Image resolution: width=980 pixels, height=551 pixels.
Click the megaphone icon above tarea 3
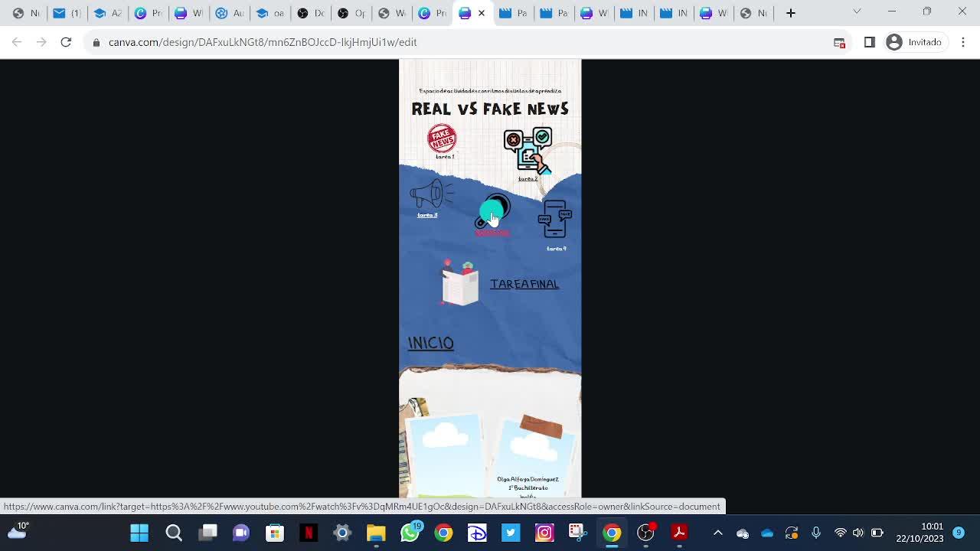click(432, 194)
